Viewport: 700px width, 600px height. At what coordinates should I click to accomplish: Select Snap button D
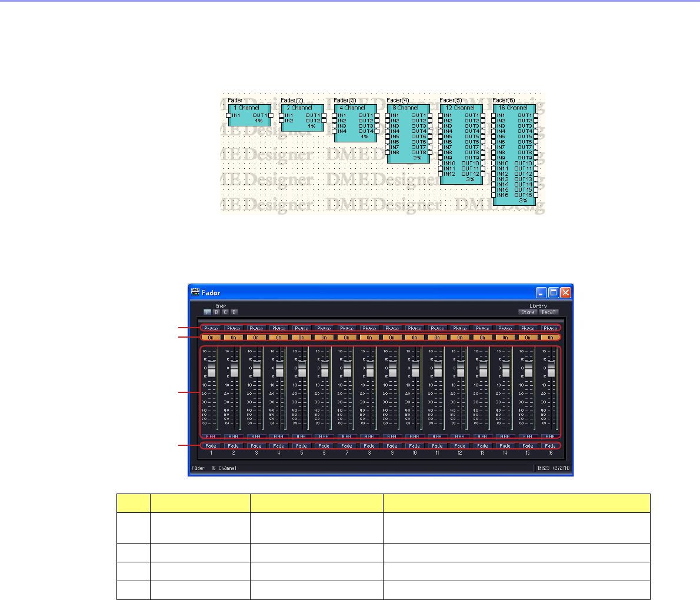[x=234, y=312]
